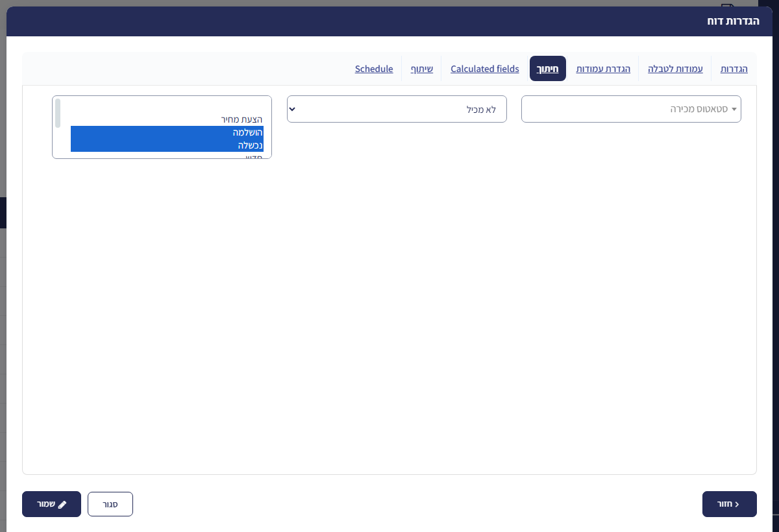Switch to עמודות לטבלה tab
The image size is (779, 532).
pyautogui.click(x=675, y=69)
